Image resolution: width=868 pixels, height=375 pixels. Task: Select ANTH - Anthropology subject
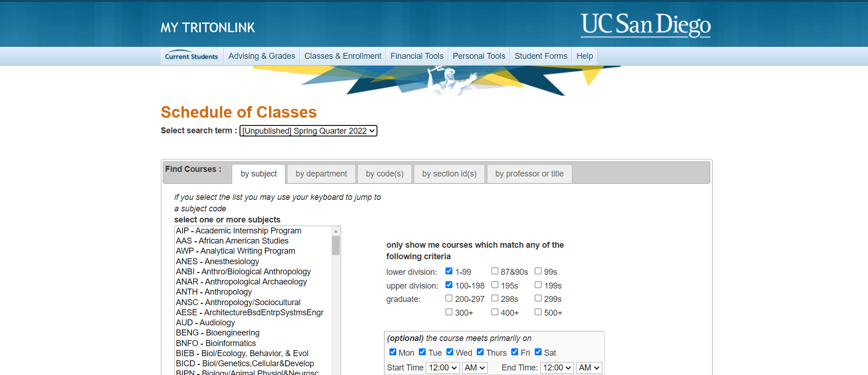click(253, 292)
